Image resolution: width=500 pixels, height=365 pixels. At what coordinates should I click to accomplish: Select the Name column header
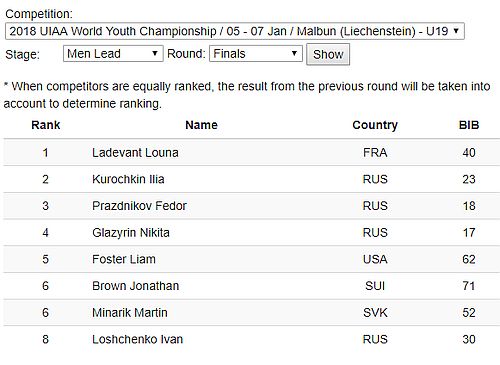(x=201, y=125)
